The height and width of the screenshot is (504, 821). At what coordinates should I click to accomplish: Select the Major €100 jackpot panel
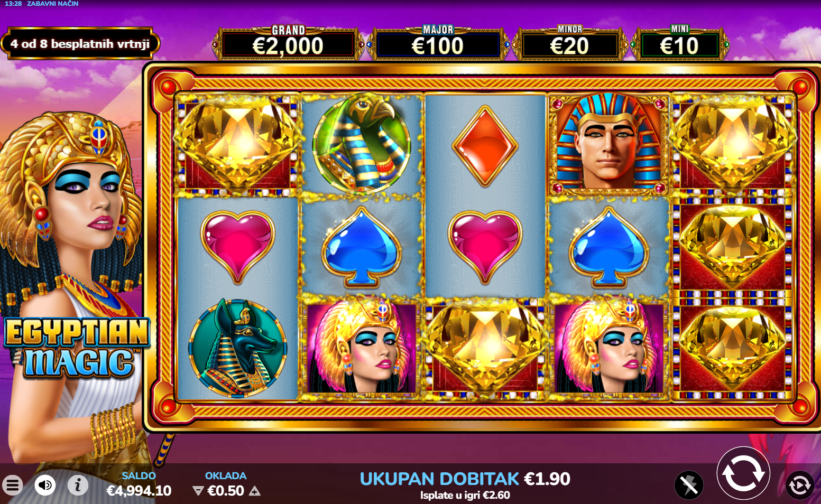point(438,43)
